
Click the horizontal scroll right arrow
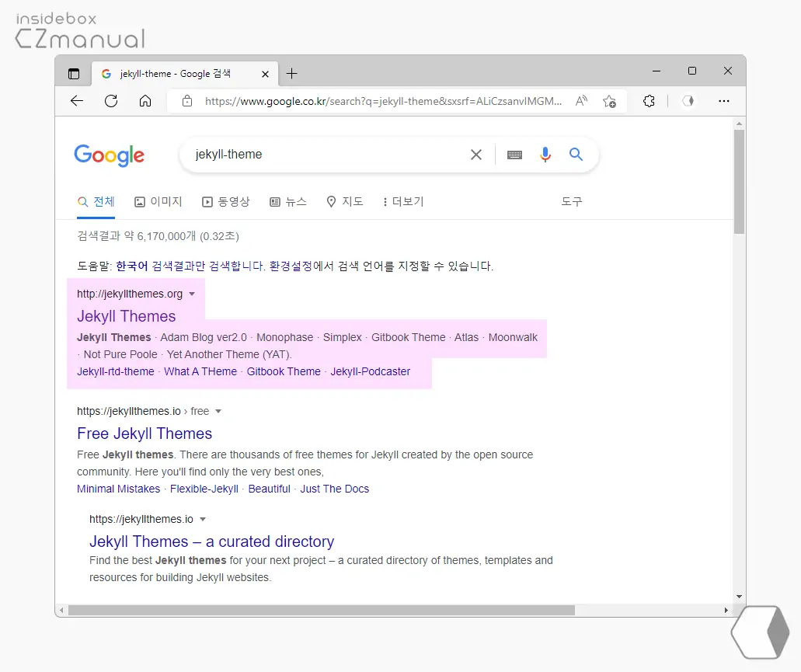pyautogui.click(x=726, y=610)
